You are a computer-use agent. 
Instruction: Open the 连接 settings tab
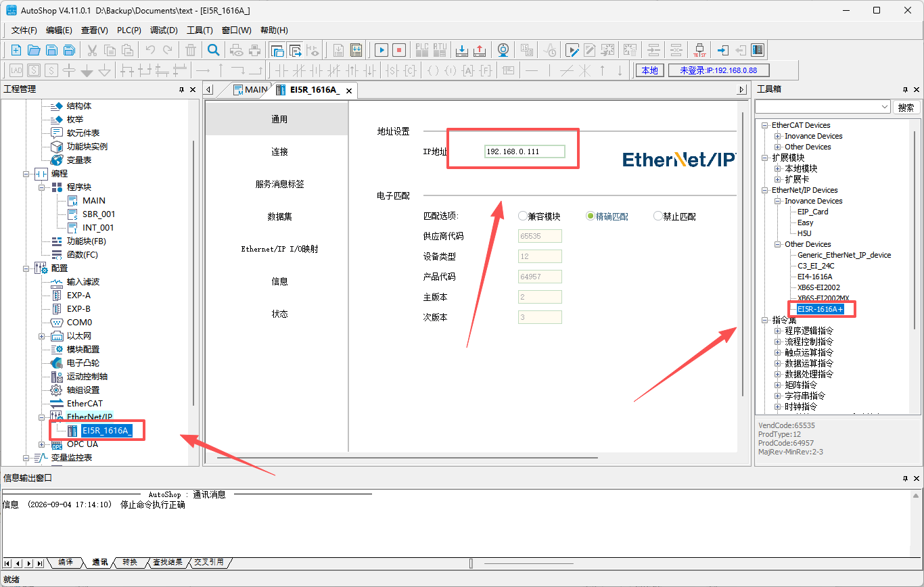[x=280, y=151]
